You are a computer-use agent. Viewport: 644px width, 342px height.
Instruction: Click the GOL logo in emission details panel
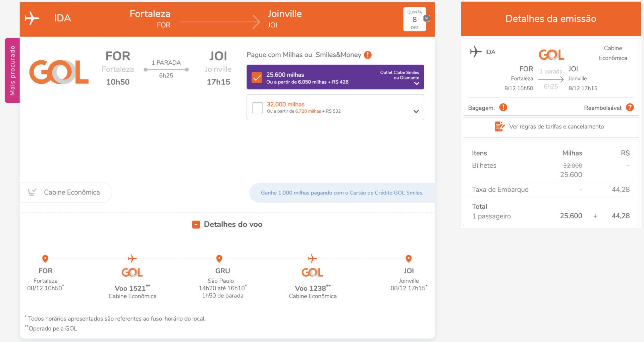(551, 55)
